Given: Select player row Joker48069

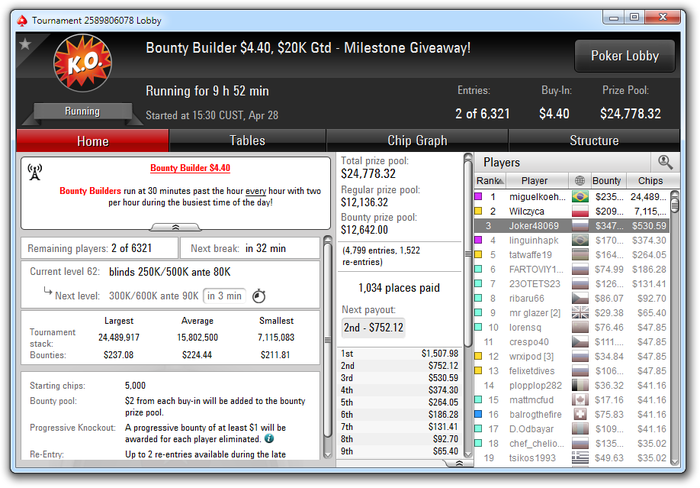Looking at the screenshot, I should [x=571, y=225].
